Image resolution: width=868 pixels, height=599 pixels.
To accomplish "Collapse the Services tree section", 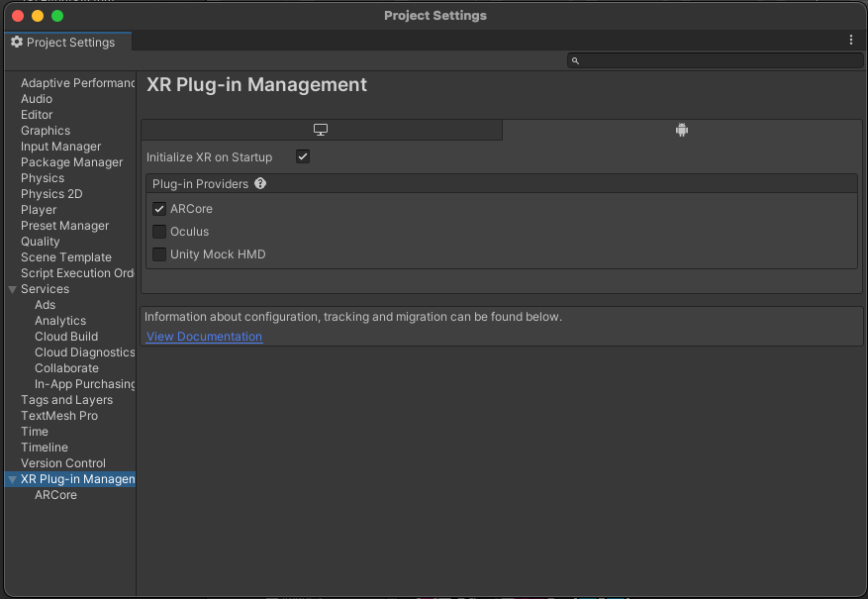I will pyautogui.click(x=12, y=289).
